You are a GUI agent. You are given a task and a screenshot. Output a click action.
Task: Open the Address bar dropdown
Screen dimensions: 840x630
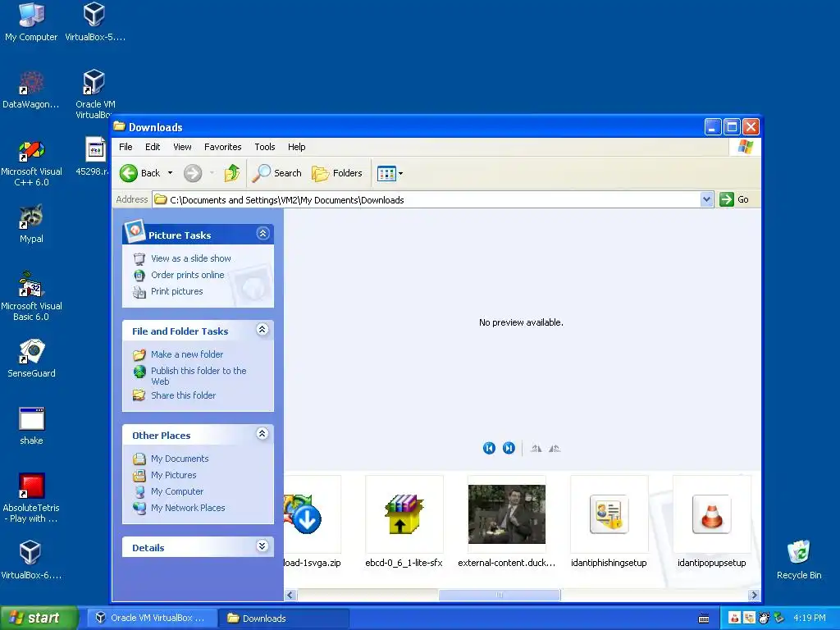(706, 200)
